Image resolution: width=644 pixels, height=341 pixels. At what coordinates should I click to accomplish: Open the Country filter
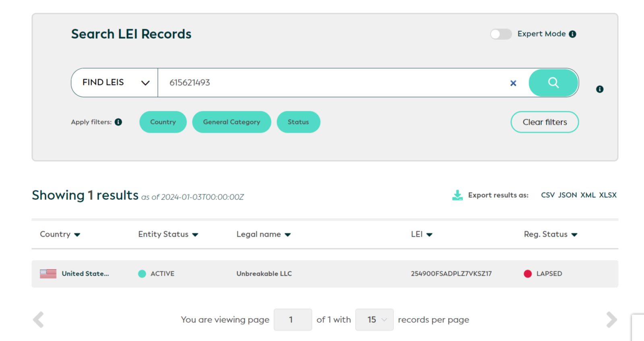[x=163, y=122]
